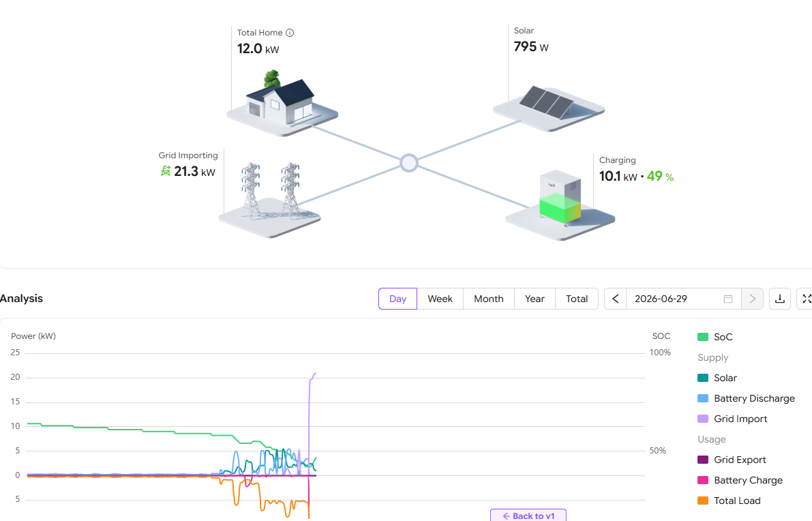
Task: Go to next day with right chevron
Action: [x=753, y=299]
